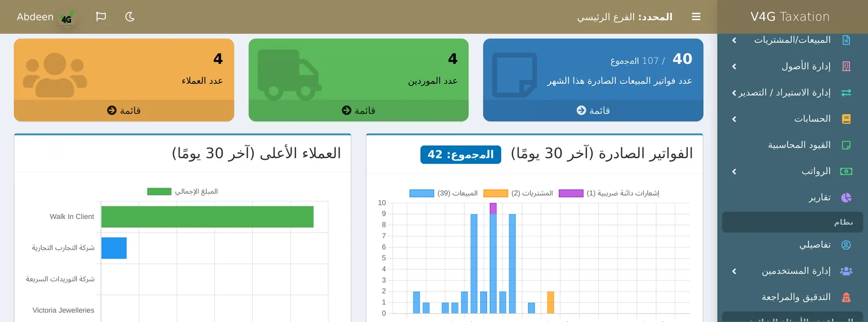Open قائمة link on suppliers card

point(365,111)
